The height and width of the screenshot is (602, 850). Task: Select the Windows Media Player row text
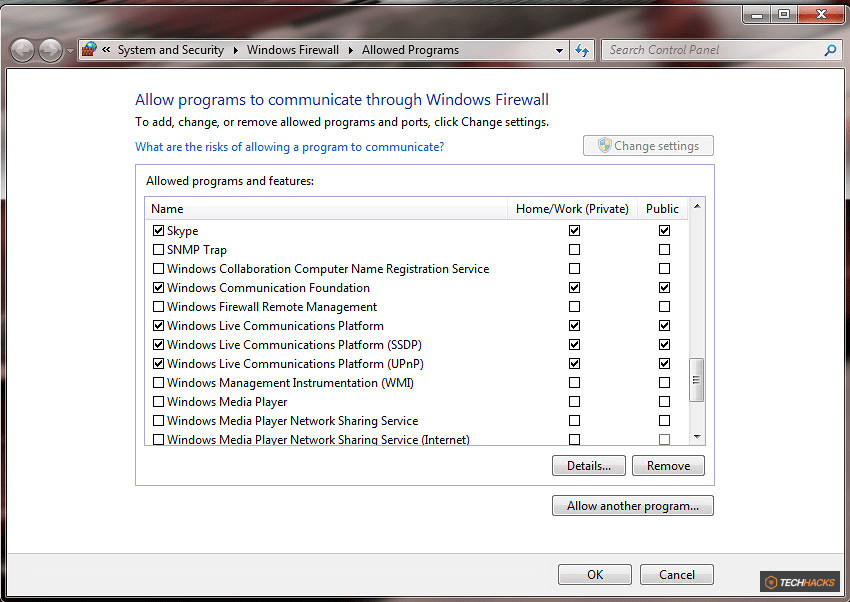click(227, 402)
